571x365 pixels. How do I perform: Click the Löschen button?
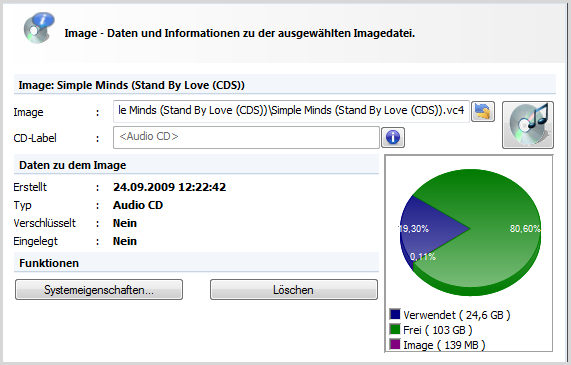pos(294,290)
